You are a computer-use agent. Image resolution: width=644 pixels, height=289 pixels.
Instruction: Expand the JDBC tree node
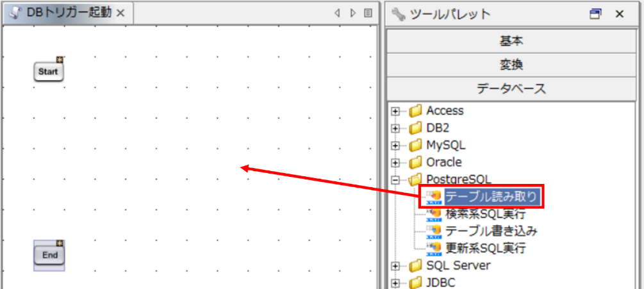(x=395, y=283)
